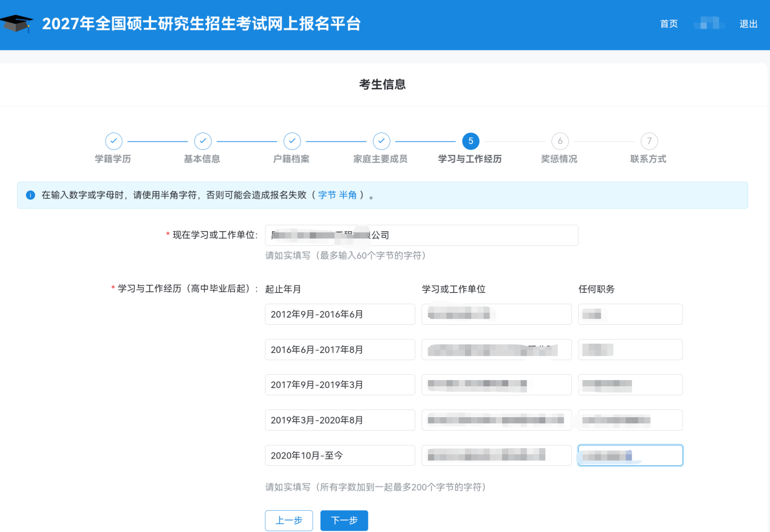Edit the position field in the 2020年10月-至今 row
Image resolution: width=770 pixels, height=532 pixels.
pos(630,455)
